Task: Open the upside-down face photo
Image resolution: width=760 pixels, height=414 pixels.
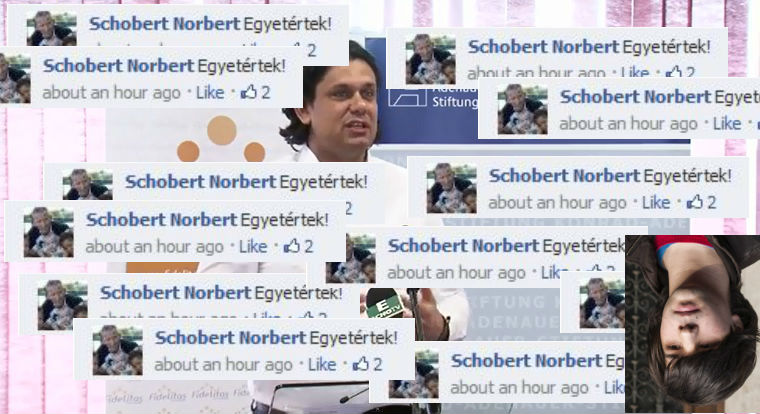Action: [x=693, y=324]
